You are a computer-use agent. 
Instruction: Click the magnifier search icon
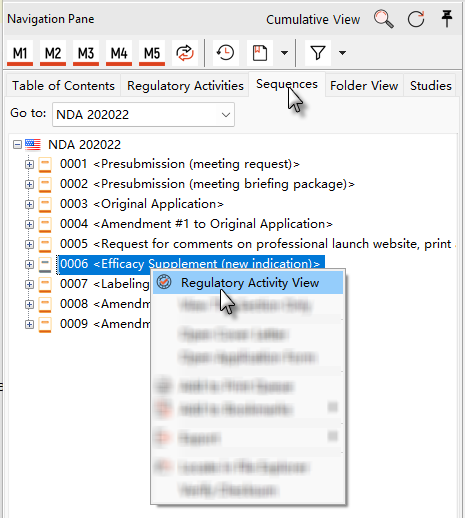pyautogui.click(x=384, y=19)
